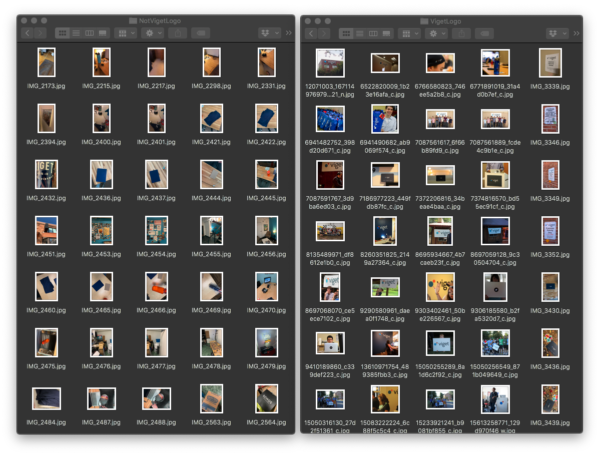598x453 pixels.
Task: Show more toolbar items in VigetLogo window
Action: pyautogui.click(x=576, y=34)
